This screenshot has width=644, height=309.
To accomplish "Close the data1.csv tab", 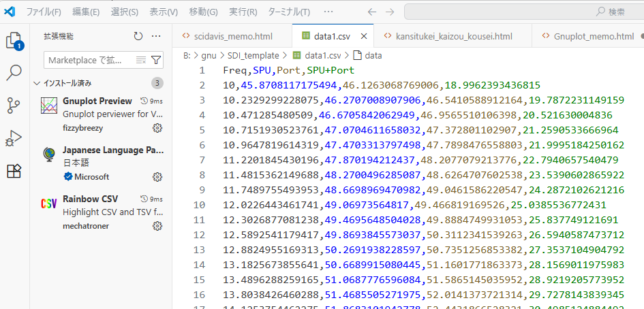I will coord(364,37).
